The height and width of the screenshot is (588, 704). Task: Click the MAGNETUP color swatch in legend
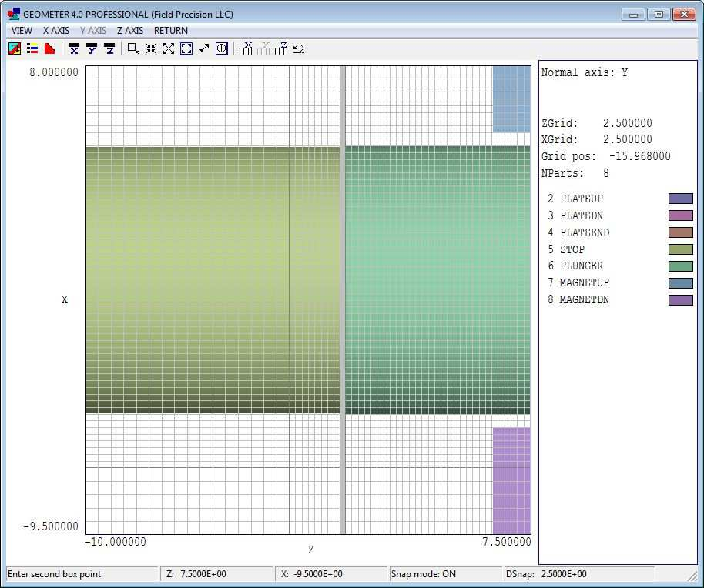(x=680, y=283)
